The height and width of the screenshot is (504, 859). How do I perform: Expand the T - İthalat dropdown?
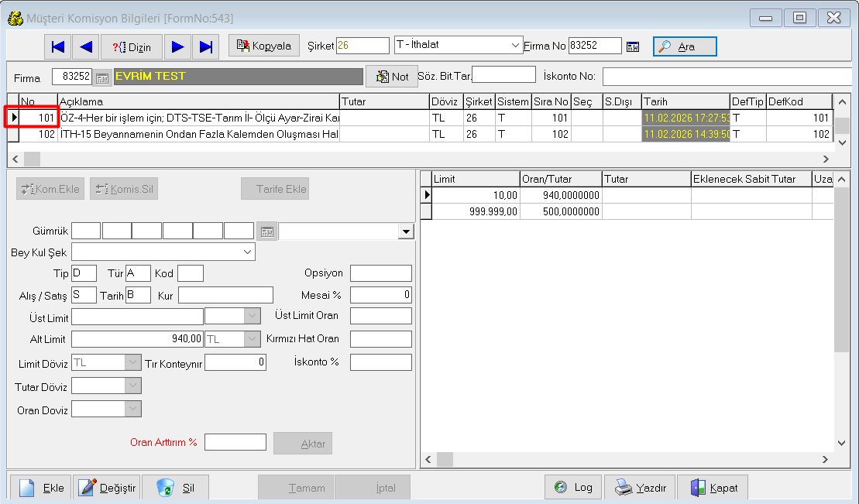coord(516,46)
